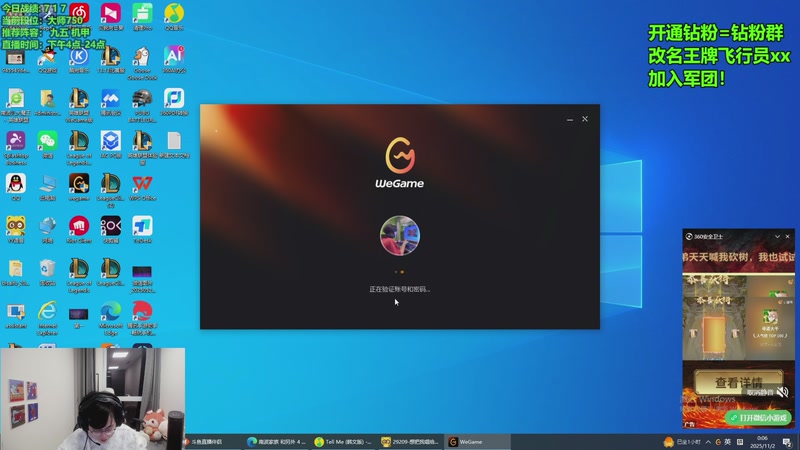Open Microsoft Edge desktop shortcut
800x450 pixels.
coord(111,311)
